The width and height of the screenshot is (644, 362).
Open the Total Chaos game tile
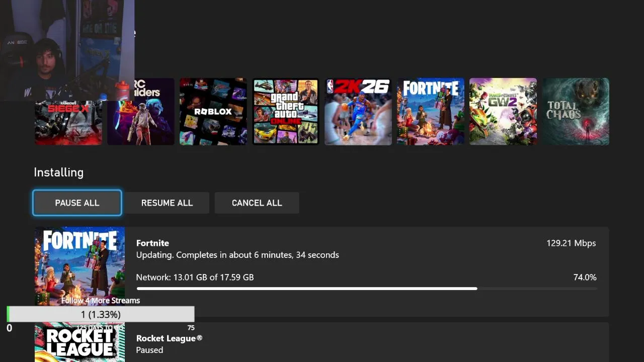576,112
